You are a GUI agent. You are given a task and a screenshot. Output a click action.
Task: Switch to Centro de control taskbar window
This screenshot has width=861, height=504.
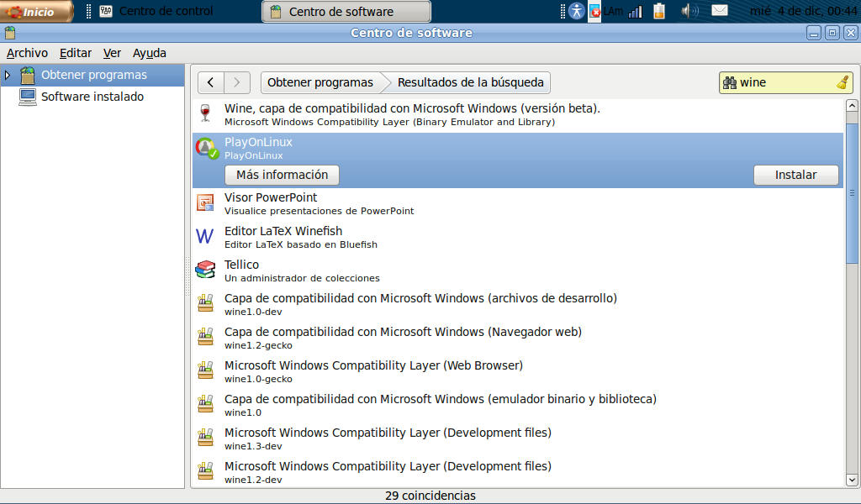coord(157,11)
